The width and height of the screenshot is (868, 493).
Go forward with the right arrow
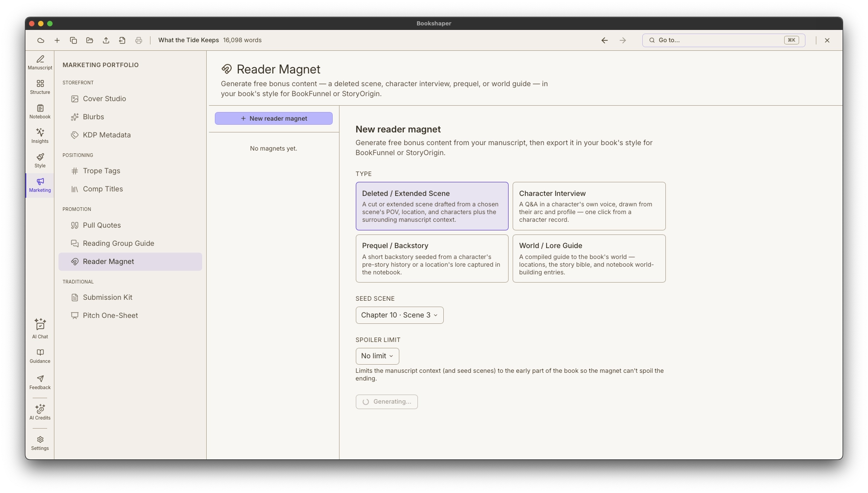[x=623, y=40]
